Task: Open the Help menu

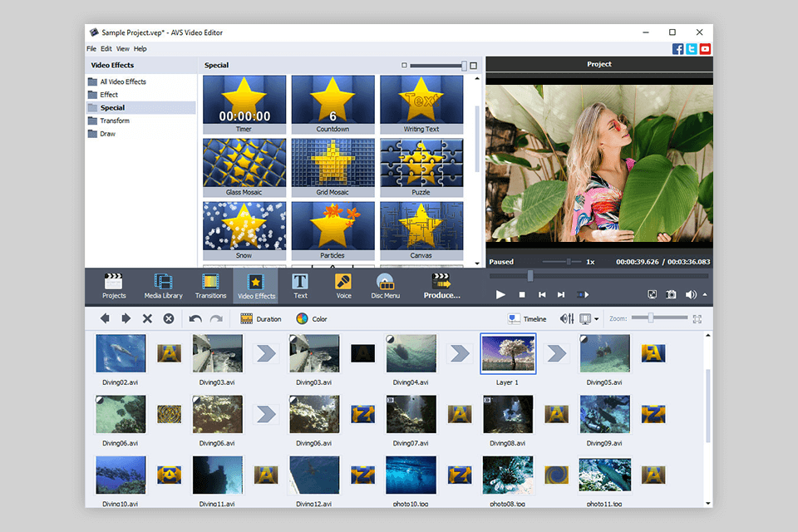Action: 140,48
